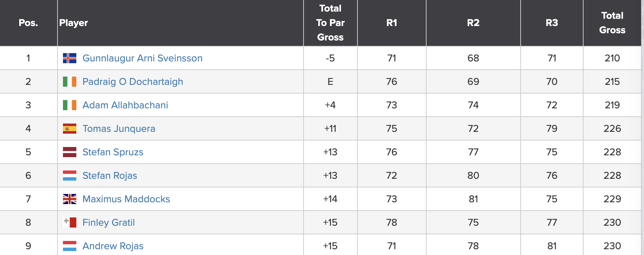Click the Pos. column header
This screenshot has height=255, width=644.
[28, 23]
